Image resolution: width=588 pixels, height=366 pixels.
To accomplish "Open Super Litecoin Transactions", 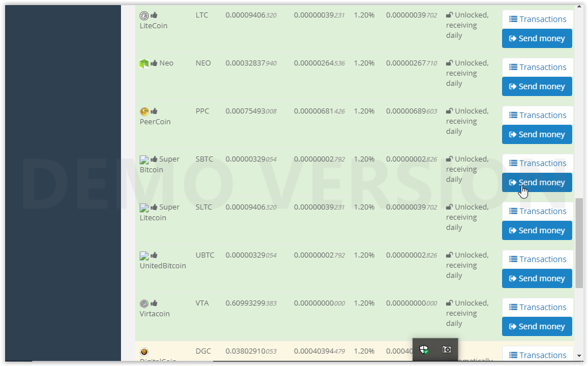I will point(537,211).
